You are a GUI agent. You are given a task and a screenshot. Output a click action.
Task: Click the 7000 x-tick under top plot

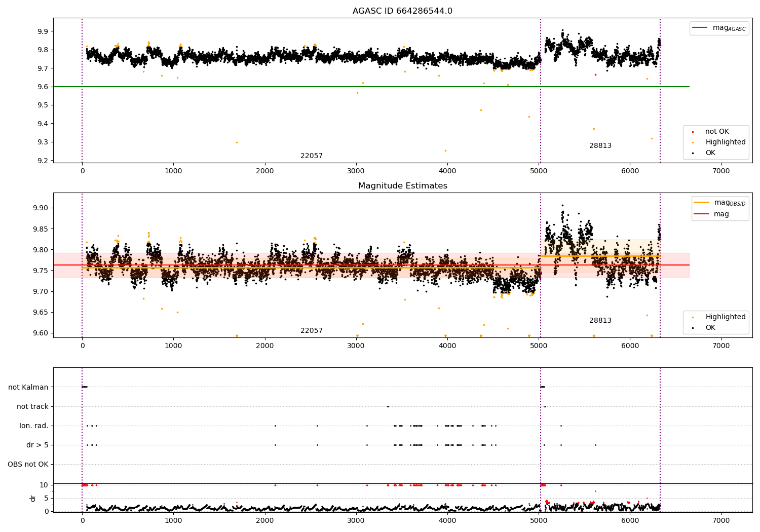click(721, 171)
